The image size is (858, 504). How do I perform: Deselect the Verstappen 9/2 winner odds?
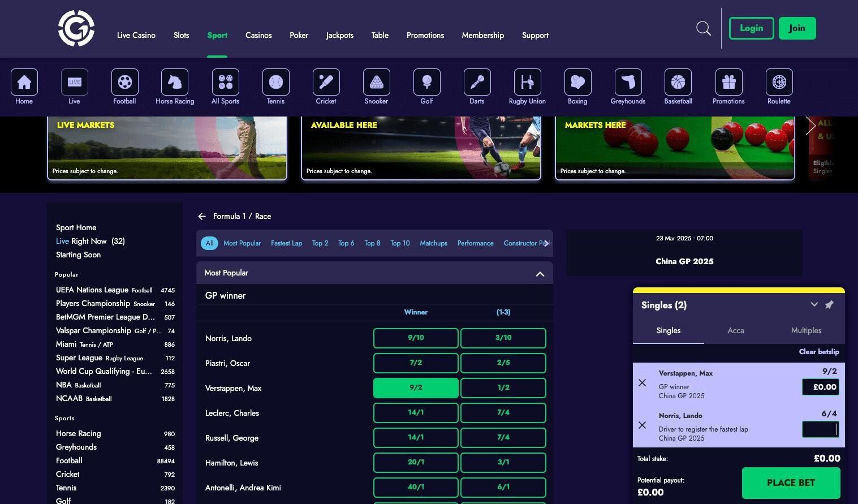pos(416,388)
